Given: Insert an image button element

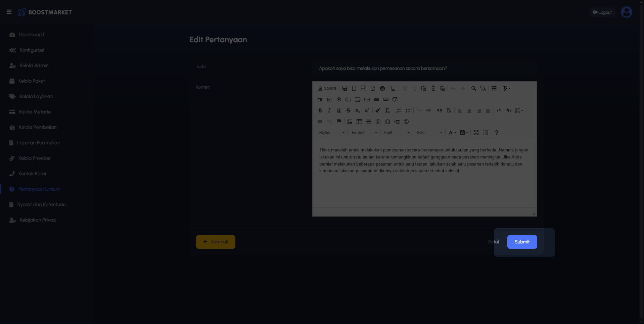Looking at the screenshot, I should [386, 99].
